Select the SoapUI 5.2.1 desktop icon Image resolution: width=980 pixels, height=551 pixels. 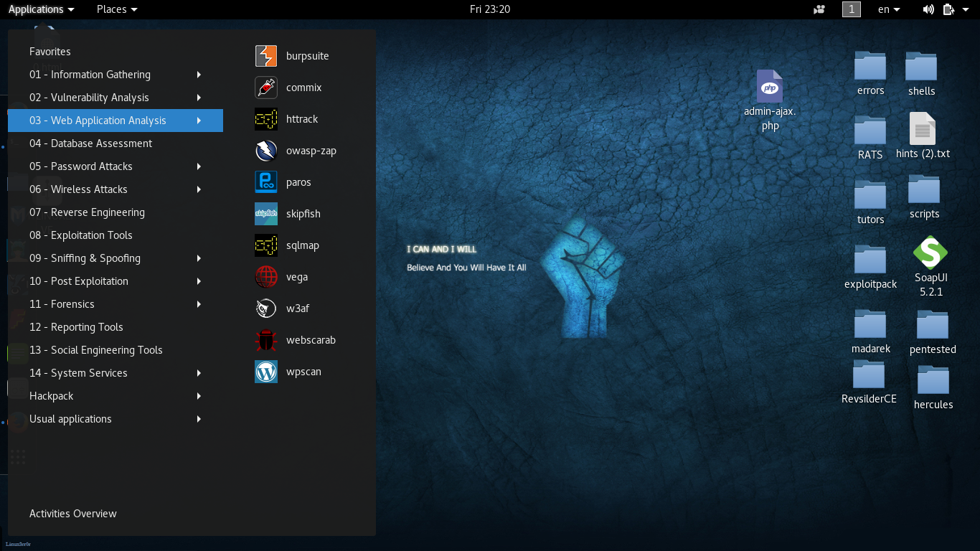(930, 253)
